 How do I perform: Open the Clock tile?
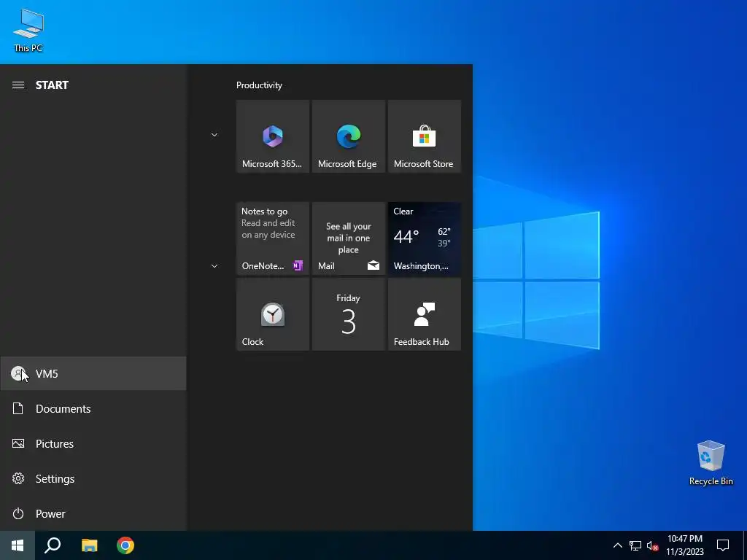pyautogui.click(x=273, y=314)
